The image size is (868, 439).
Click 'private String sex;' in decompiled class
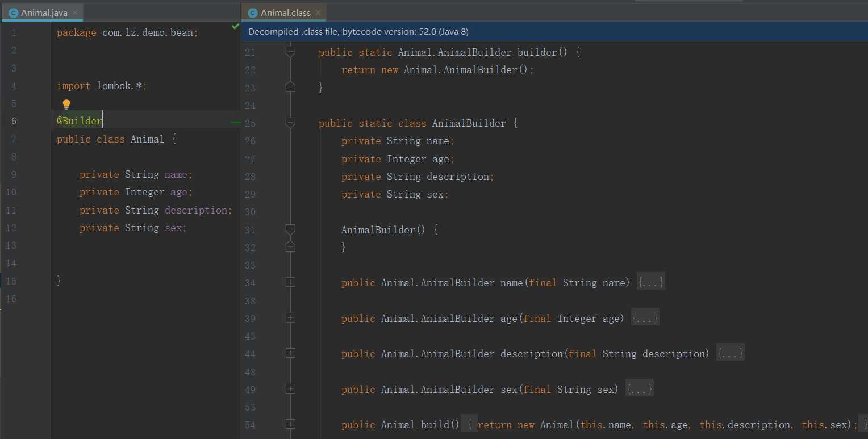click(x=395, y=194)
